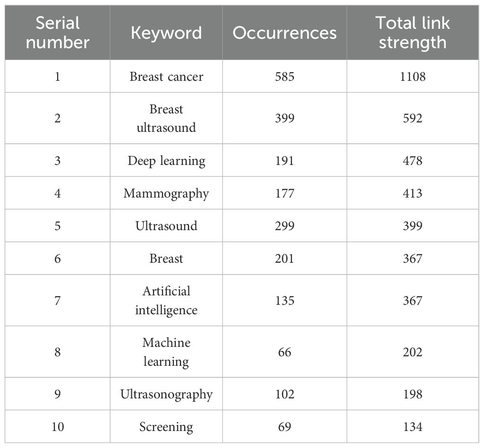Image resolution: width=484 pixels, height=448 pixels.
Task: Select the Ultrasonography keyword cell
Action: (166, 394)
